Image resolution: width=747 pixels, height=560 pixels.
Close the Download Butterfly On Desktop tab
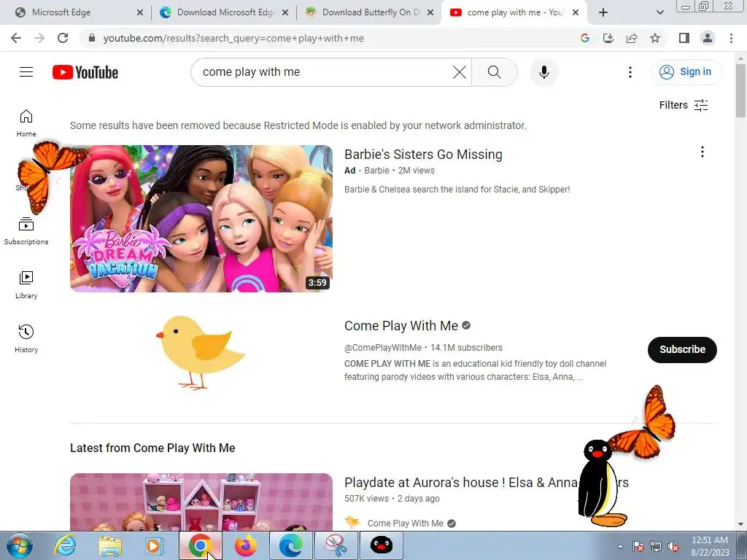(x=430, y=12)
